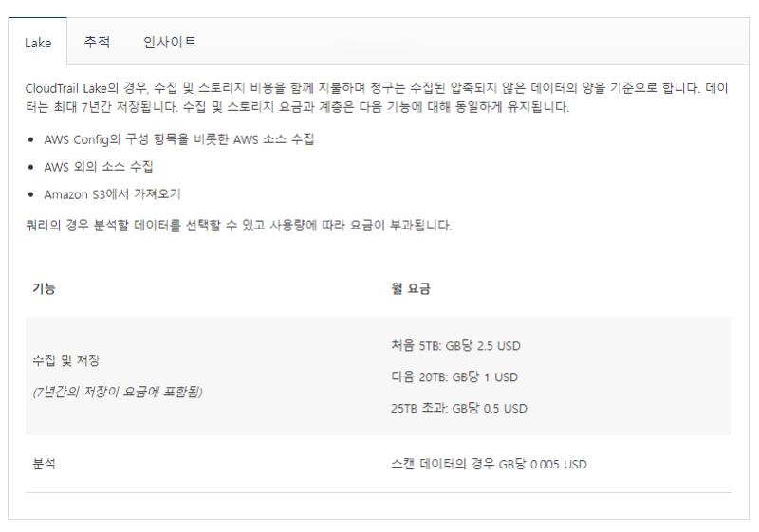
Task: Click the CloudTrail Lake intro paragraph
Action: [377, 98]
